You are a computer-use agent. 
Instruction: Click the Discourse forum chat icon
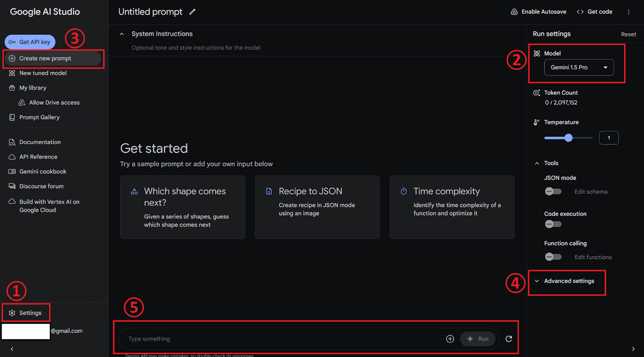click(12, 187)
